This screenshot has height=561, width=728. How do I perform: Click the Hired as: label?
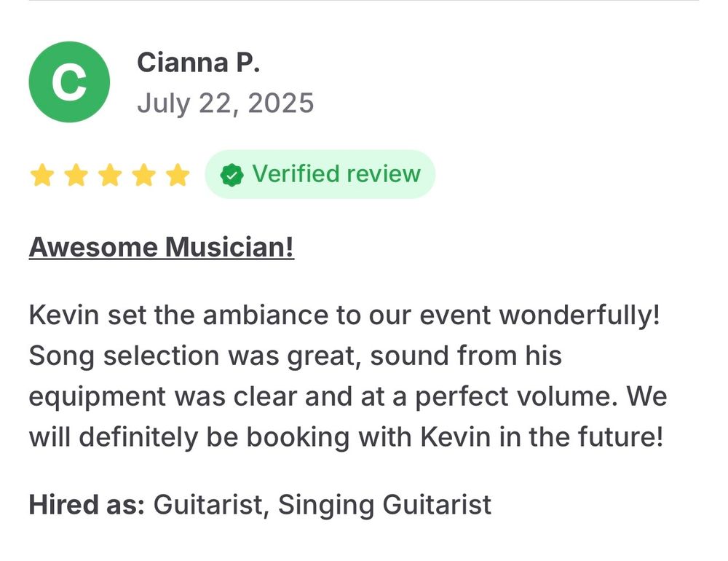87,504
